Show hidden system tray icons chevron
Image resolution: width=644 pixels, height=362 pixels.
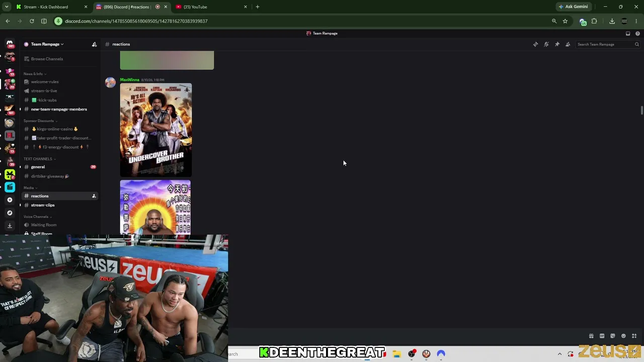[x=559, y=354]
